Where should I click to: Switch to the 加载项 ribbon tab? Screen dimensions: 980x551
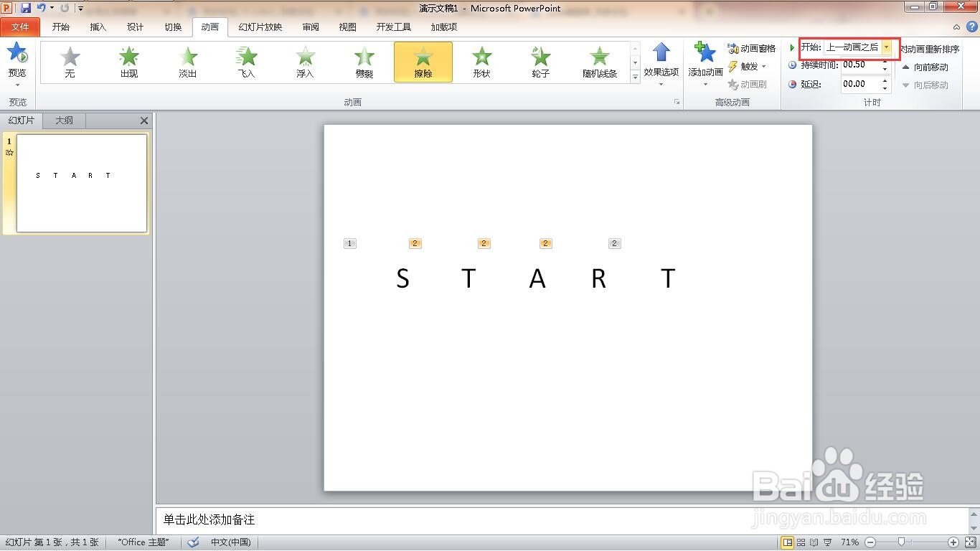[444, 27]
